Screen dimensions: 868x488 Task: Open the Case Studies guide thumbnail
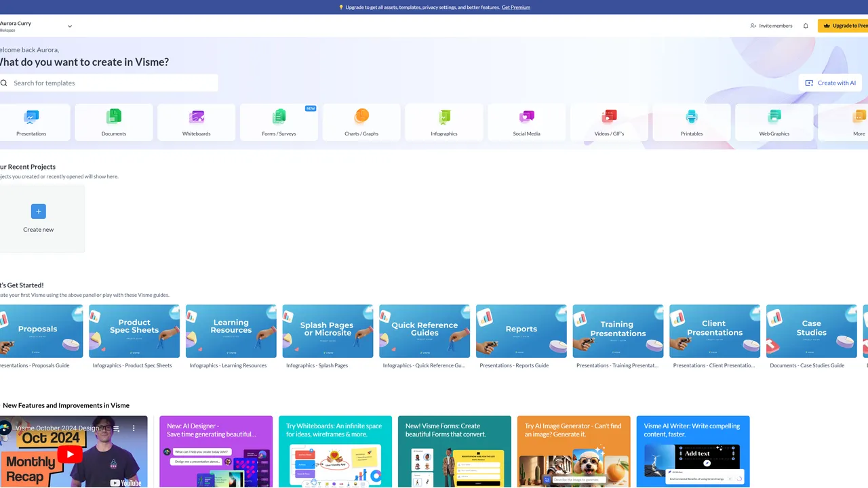pyautogui.click(x=812, y=331)
